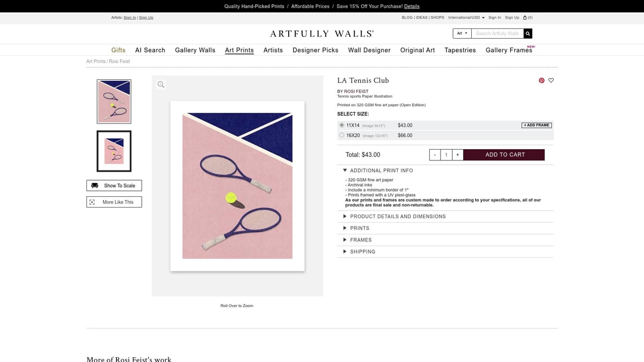Select the 16X20 print size
The height and width of the screenshot is (362, 644).
tap(342, 135)
